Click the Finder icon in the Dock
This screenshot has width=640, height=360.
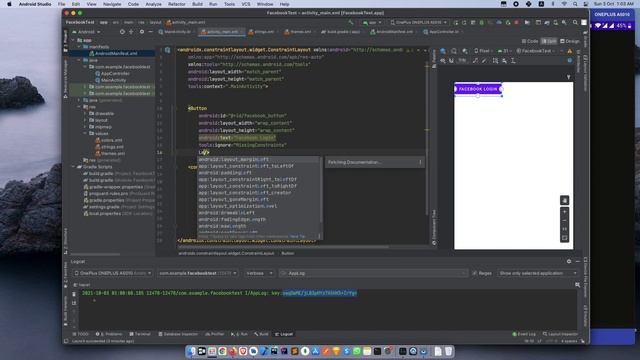click(x=192, y=351)
